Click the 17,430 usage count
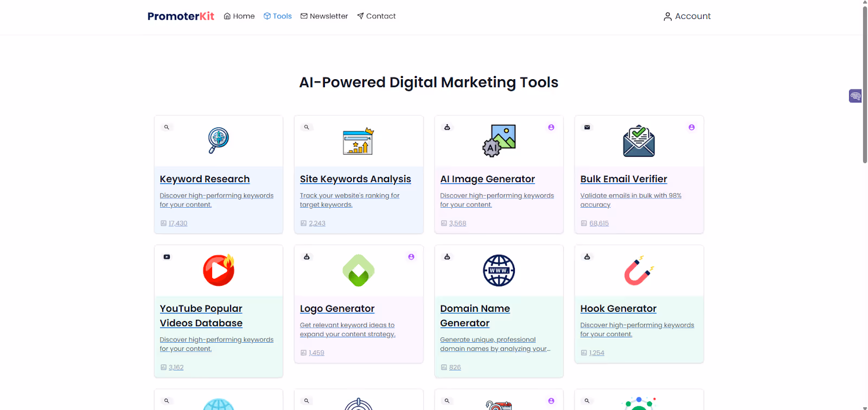This screenshot has width=868, height=410. pos(178,223)
